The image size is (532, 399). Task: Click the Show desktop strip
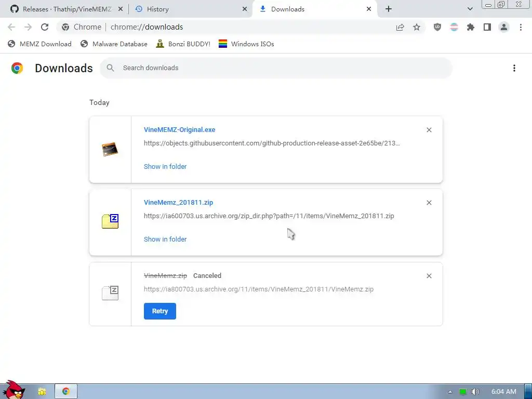pyautogui.click(x=528, y=392)
